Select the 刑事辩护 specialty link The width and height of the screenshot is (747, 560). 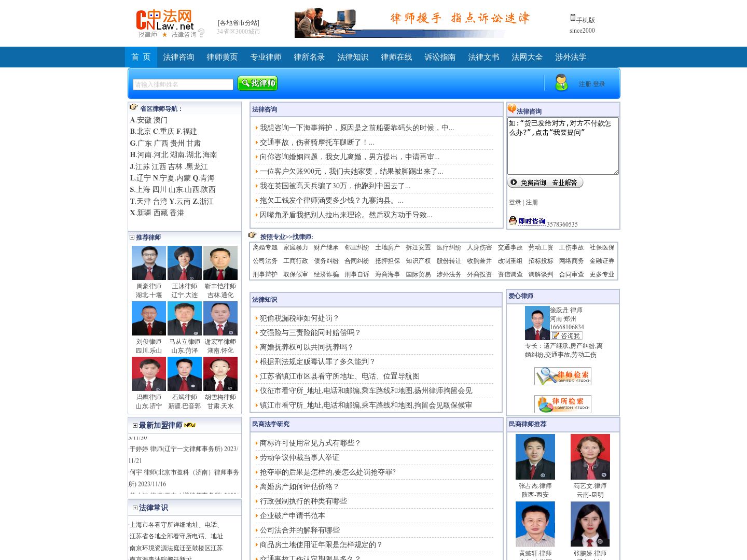(x=265, y=275)
